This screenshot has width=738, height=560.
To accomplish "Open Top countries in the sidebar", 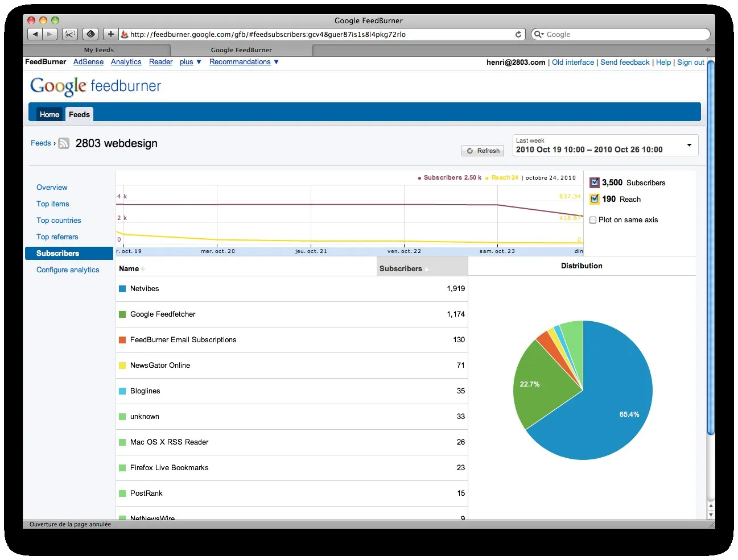I will [59, 220].
